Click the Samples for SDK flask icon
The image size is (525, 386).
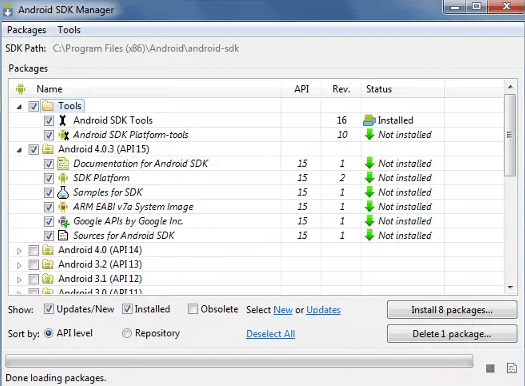pyautogui.click(x=63, y=192)
